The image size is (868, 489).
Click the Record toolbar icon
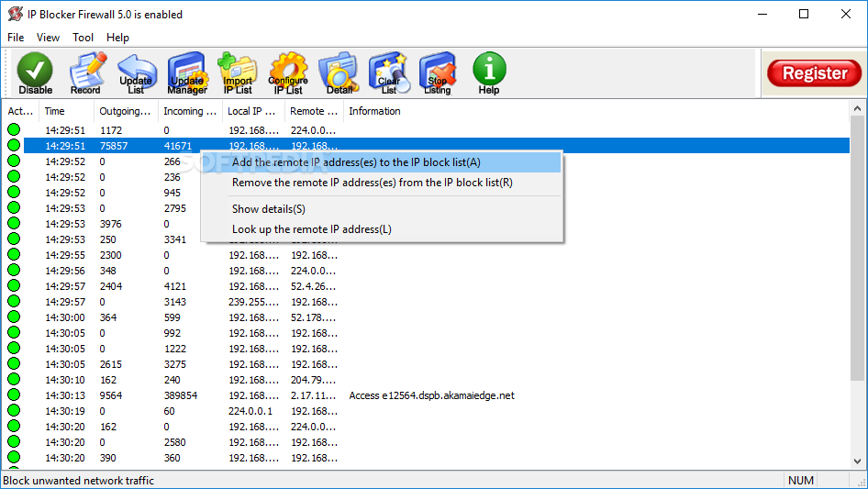tap(86, 73)
